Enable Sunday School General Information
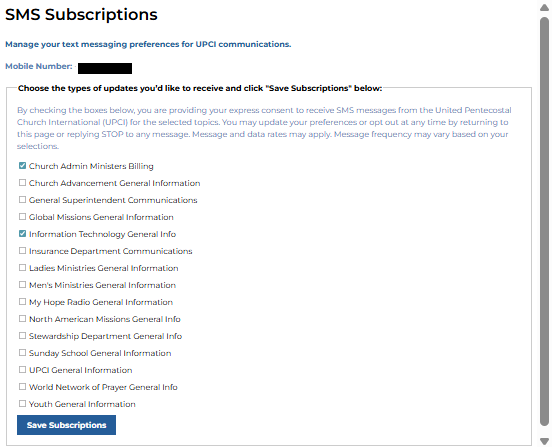This screenshot has height=447, width=553. tap(22, 352)
